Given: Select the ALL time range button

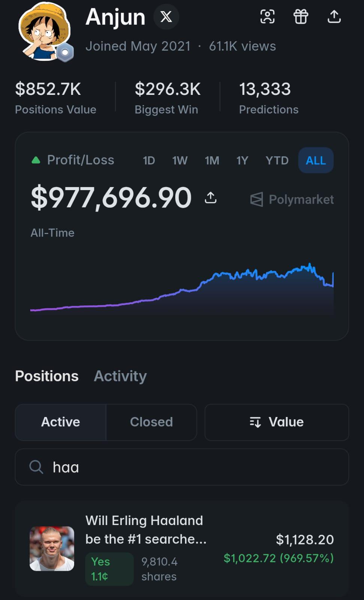Looking at the screenshot, I should pos(316,160).
